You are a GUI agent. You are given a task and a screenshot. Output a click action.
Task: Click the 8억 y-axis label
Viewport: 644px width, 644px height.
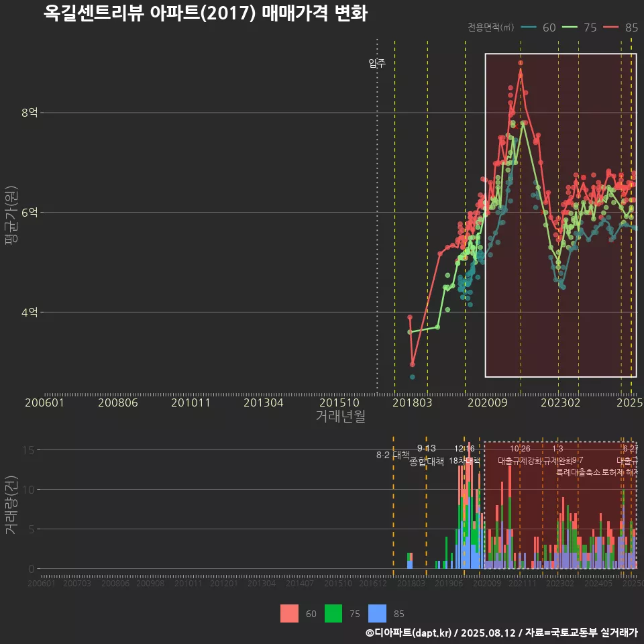click(x=30, y=113)
